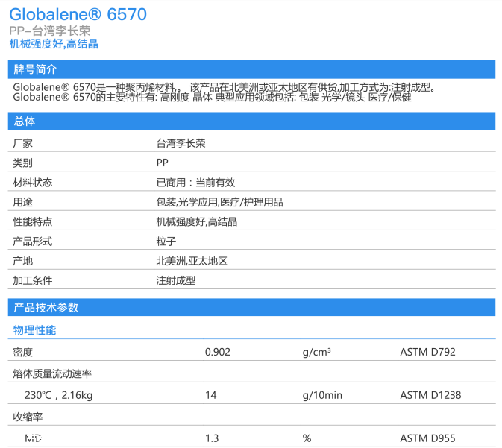Click the 产地 row label
This screenshot has width=502, height=448.
click(x=22, y=261)
